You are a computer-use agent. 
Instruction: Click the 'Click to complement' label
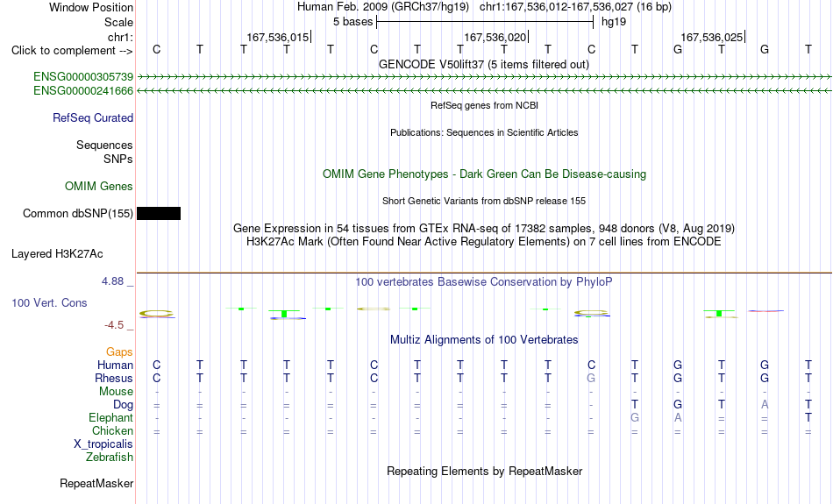[x=72, y=51]
